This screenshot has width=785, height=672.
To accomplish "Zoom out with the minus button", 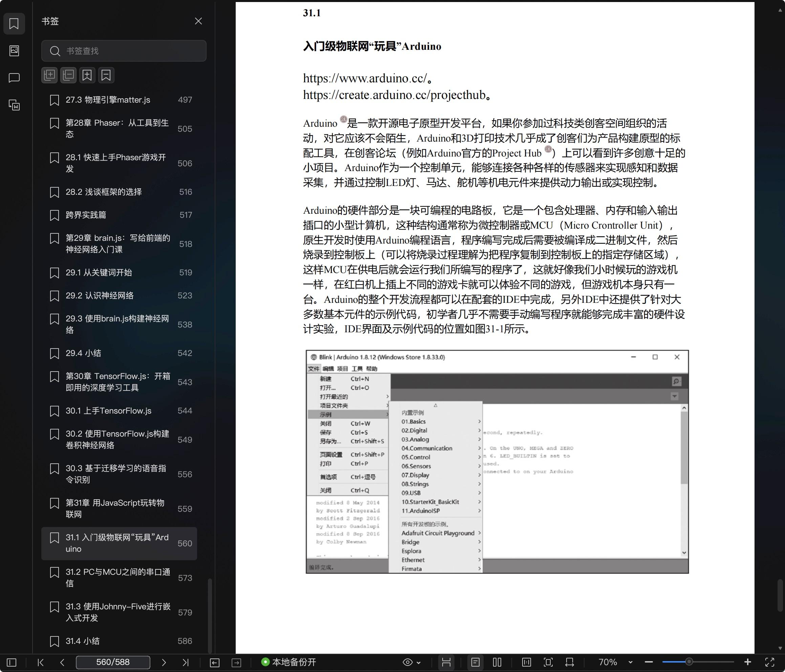I will pos(649,662).
